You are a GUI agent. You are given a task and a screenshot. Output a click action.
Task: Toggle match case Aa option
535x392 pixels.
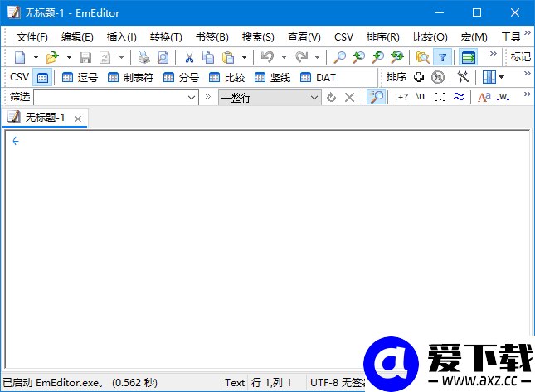point(484,97)
